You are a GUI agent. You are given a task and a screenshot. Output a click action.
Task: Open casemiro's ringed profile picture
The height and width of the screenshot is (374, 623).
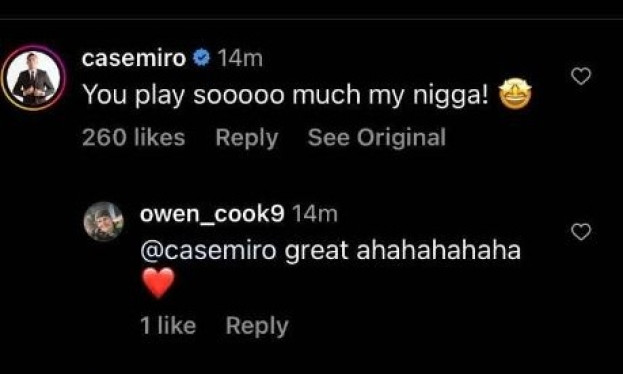pos(33,78)
